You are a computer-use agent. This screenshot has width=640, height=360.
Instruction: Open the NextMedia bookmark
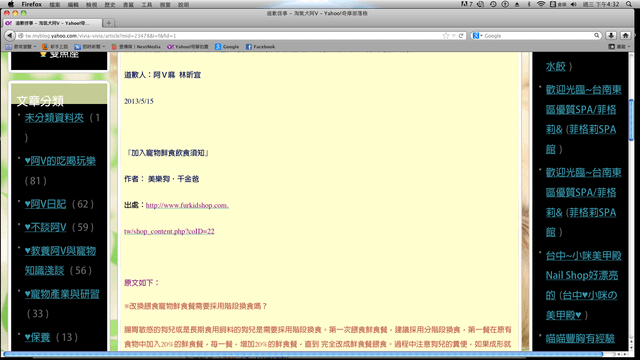(x=136, y=47)
